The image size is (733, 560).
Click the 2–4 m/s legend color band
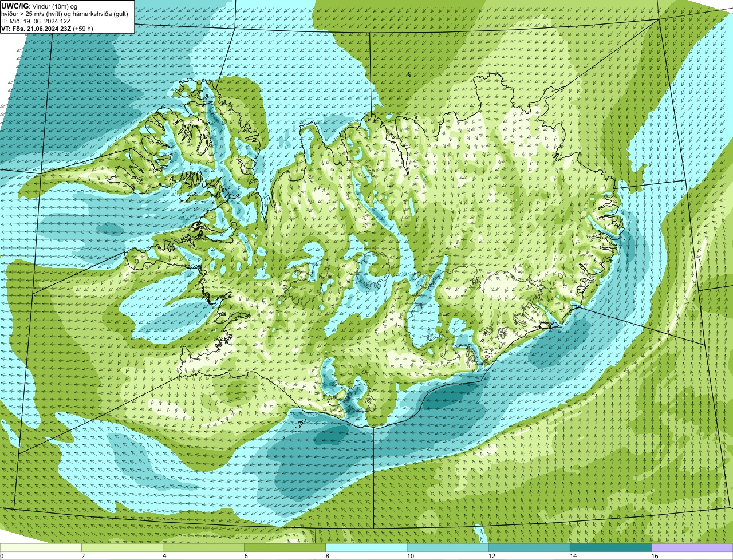[x=122, y=548]
